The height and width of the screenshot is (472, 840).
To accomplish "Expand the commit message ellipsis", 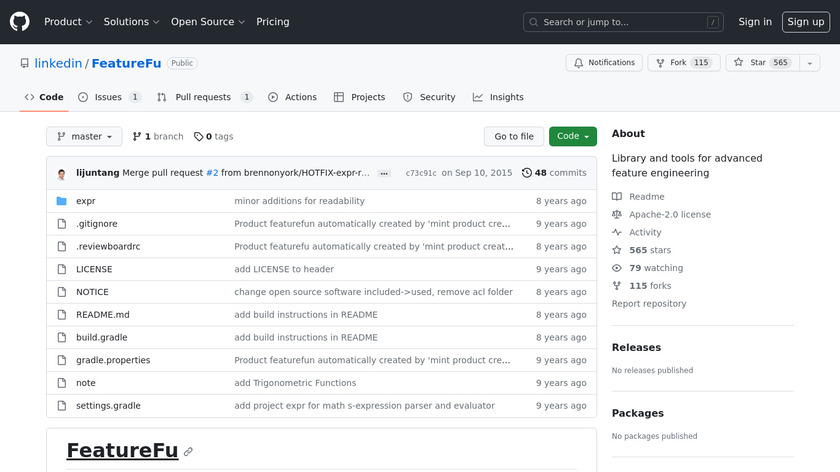I will [x=383, y=173].
